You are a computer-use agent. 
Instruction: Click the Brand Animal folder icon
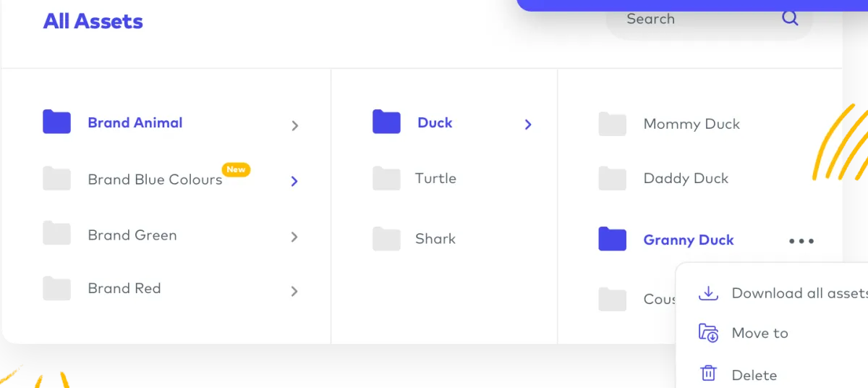coord(56,122)
